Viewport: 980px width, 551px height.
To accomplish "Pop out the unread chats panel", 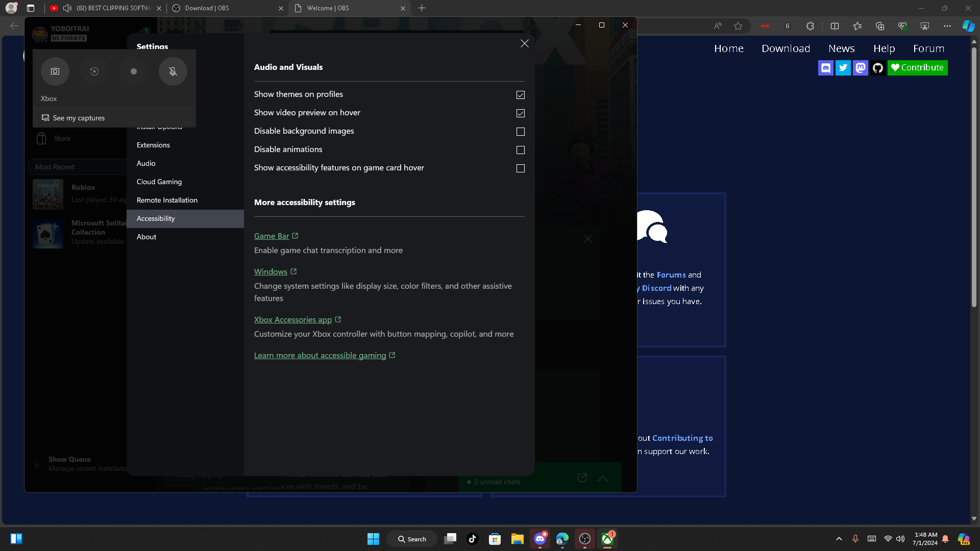I will 582,478.
